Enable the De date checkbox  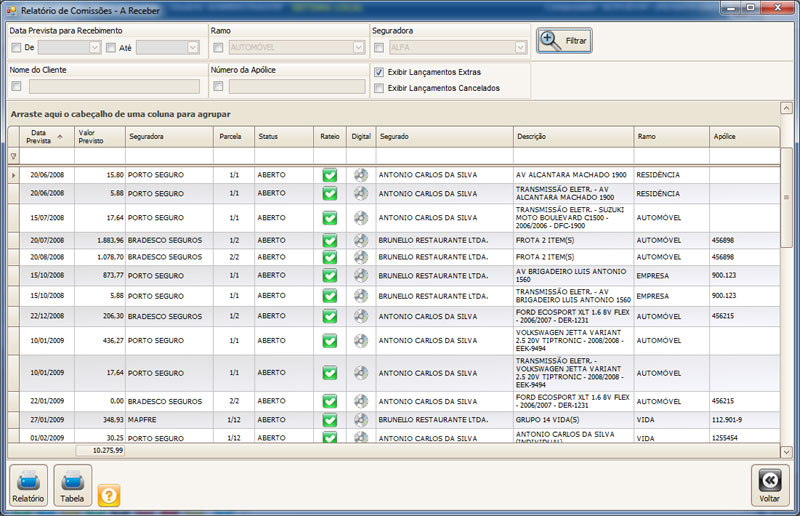coord(16,47)
